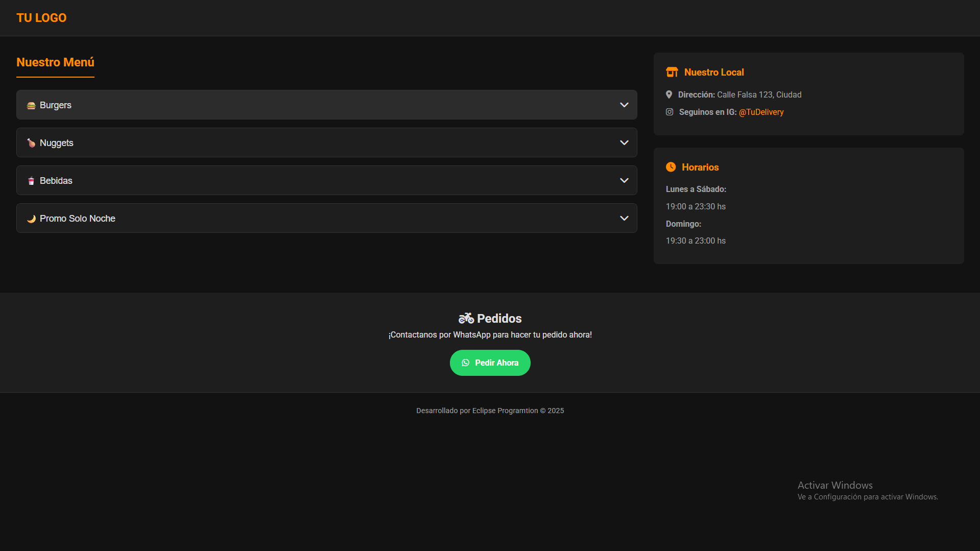Click the TU LOGO brand text
This screenshot has height=551, width=980.
(x=41, y=18)
